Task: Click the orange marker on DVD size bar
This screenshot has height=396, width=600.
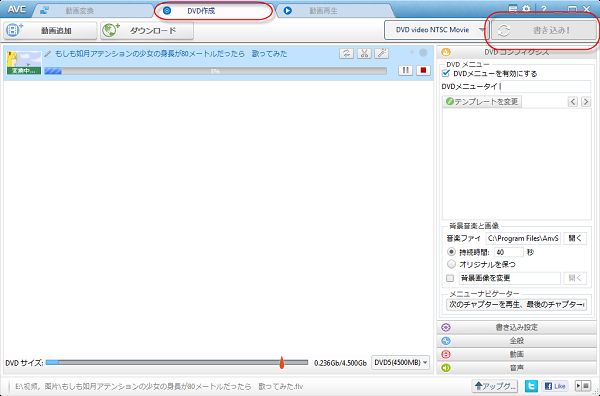Action: [282, 362]
